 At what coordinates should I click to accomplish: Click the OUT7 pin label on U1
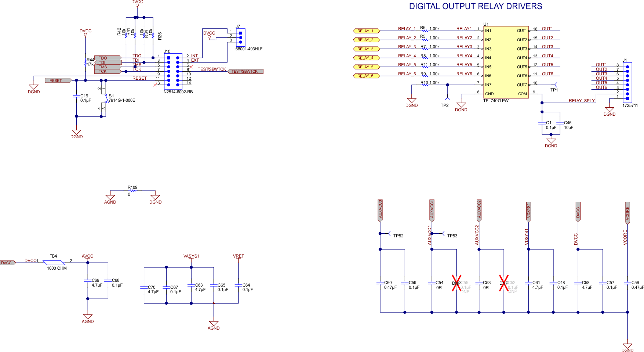[522, 85]
